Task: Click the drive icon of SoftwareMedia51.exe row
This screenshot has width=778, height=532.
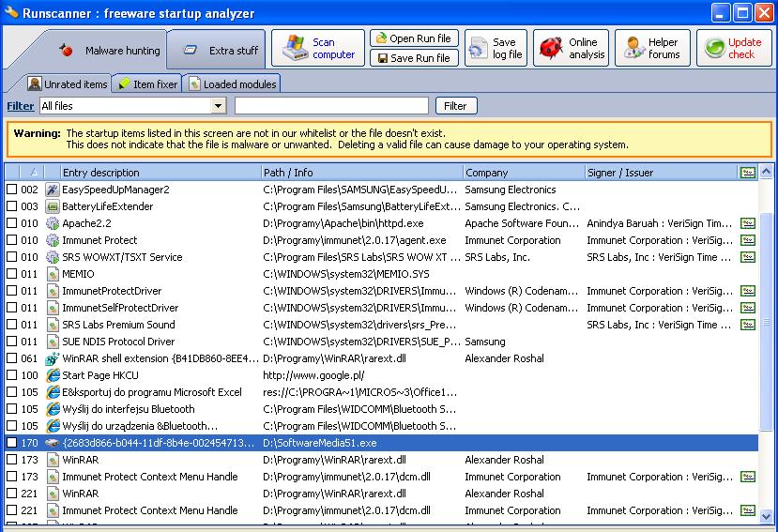Action: tap(53, 443)
